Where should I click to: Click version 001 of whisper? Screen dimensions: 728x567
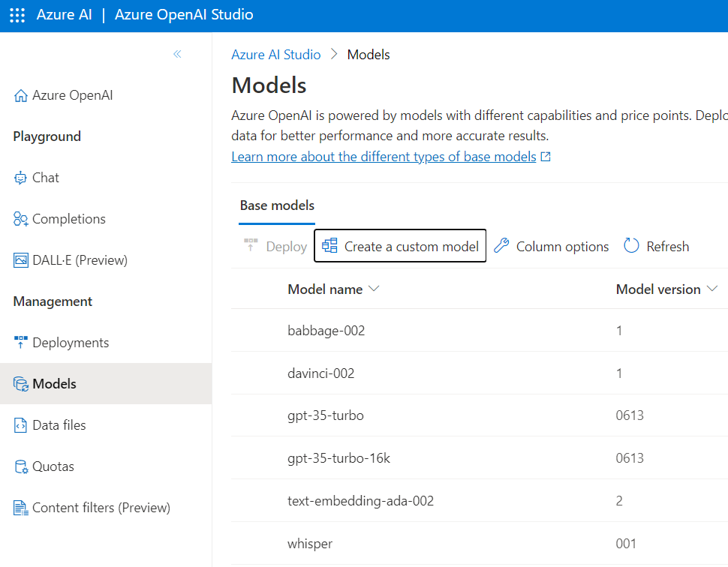tap(626, 544)
